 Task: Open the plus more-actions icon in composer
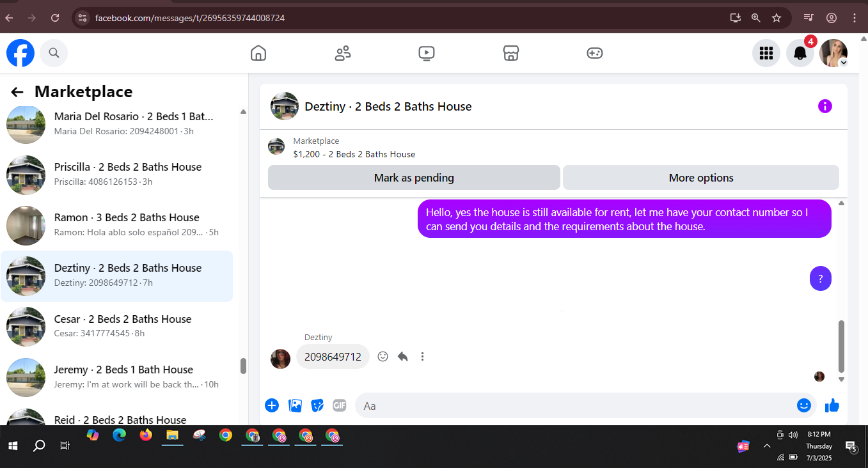(x=272, y=405)
